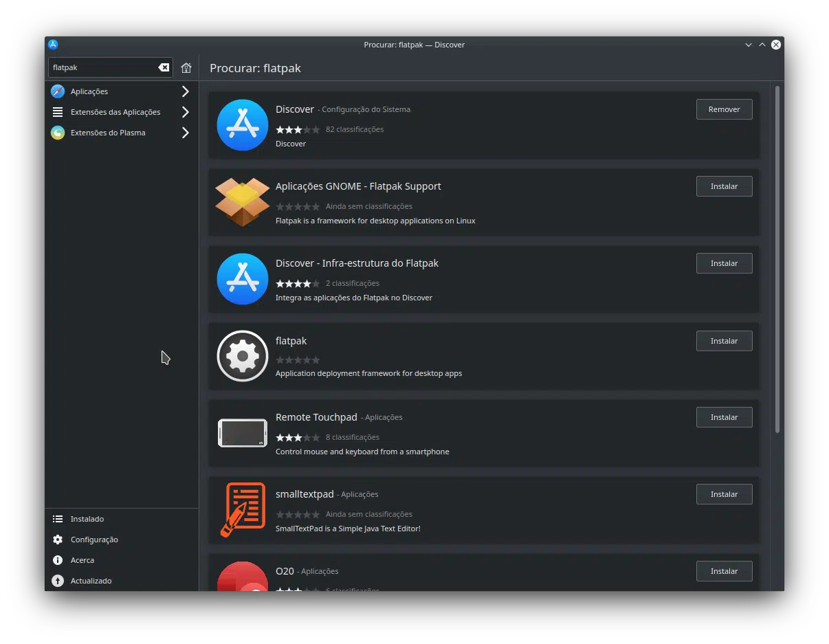Click the Aplicações compass icon
This screenshot has width=829, height=644.
coord(58,91)
